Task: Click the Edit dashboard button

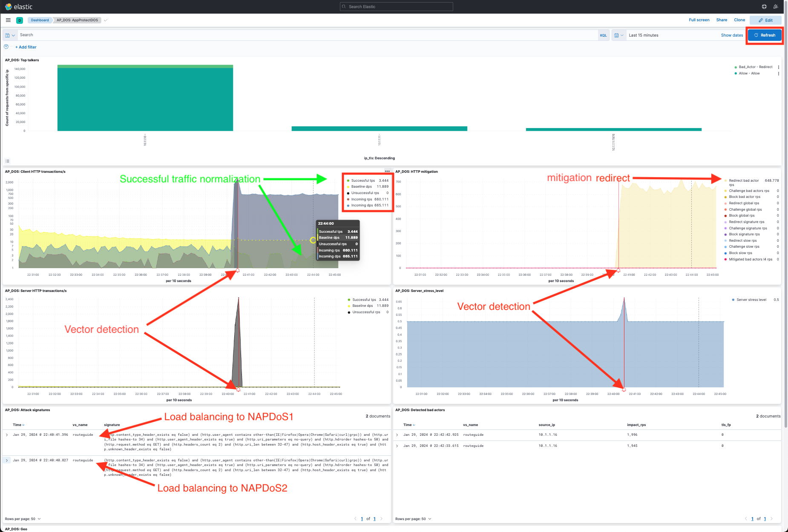Action: pyautogui.click(x=765, y=20)
